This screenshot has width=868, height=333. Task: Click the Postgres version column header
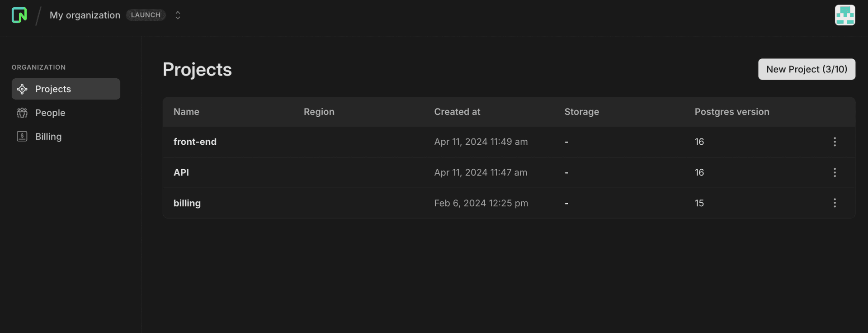pyautogui.click(x=731, y=112)
